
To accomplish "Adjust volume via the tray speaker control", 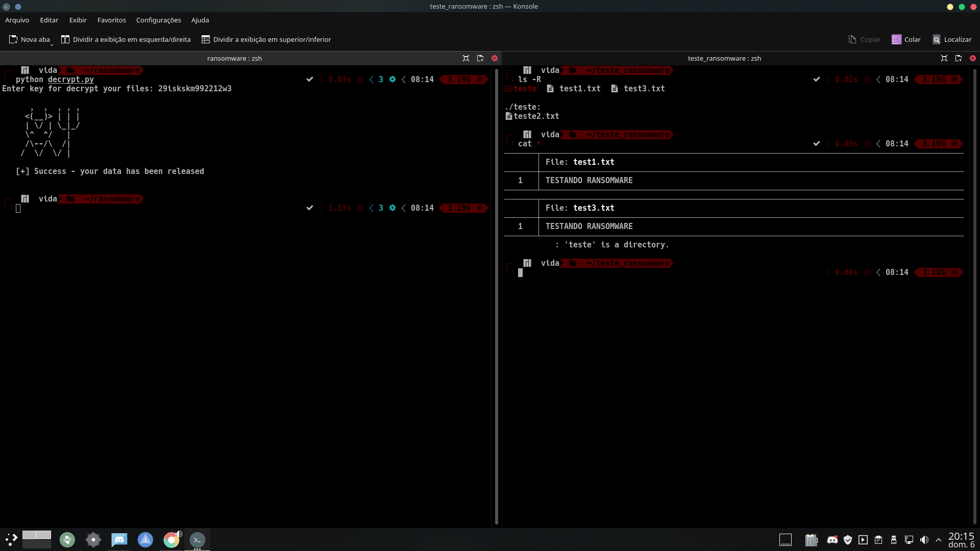I will pyautogui.click(x=924, y=539).
